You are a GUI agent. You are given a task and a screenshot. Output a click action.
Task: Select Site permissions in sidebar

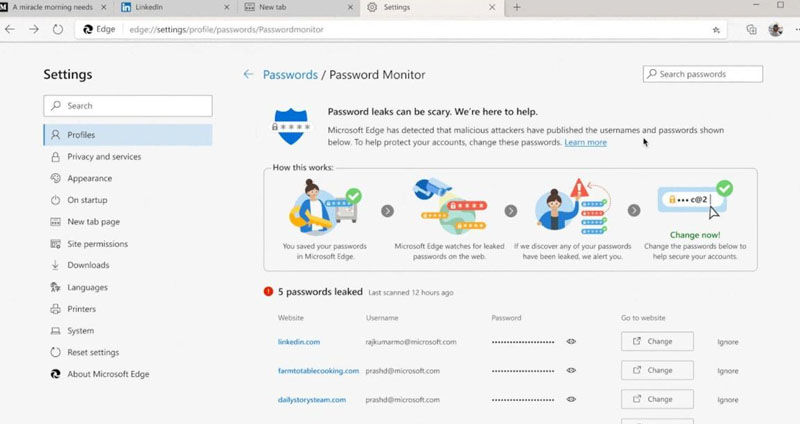pos(97,243)
